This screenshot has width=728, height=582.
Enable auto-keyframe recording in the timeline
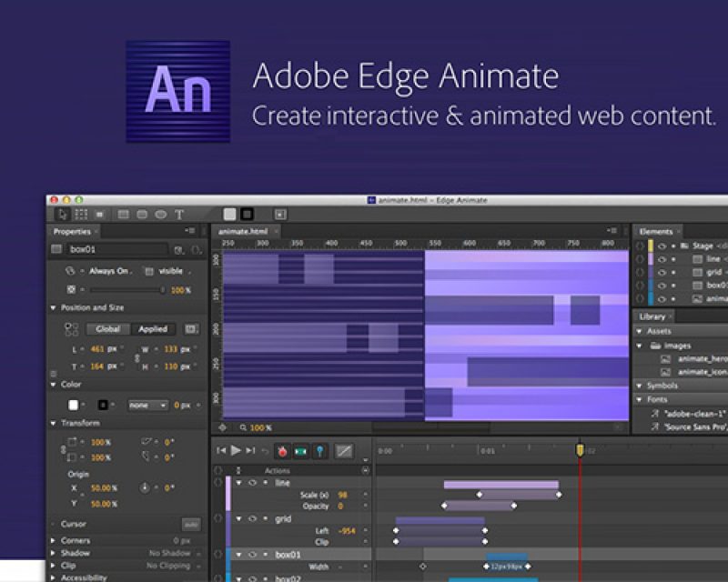pos(283,451)
